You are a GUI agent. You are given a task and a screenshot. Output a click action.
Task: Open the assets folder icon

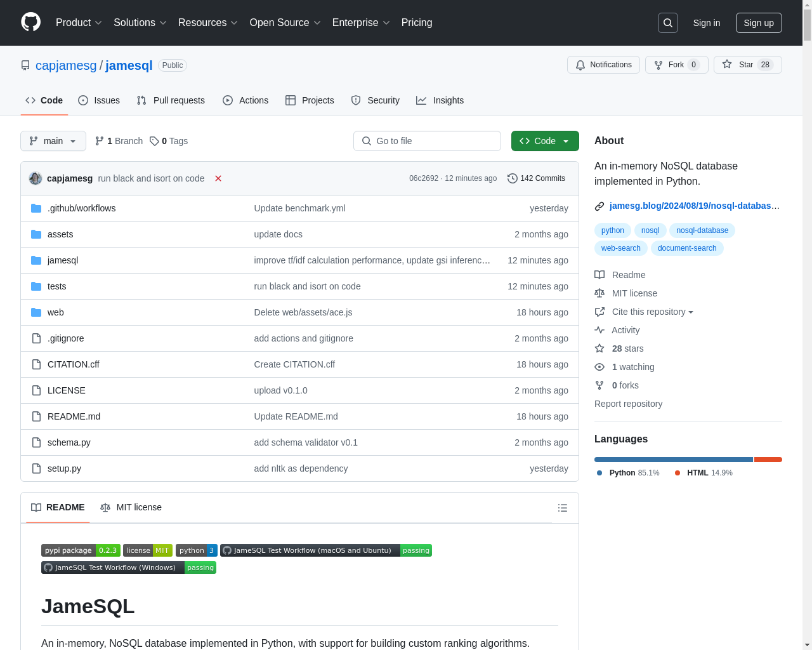[x=36, y=234]
